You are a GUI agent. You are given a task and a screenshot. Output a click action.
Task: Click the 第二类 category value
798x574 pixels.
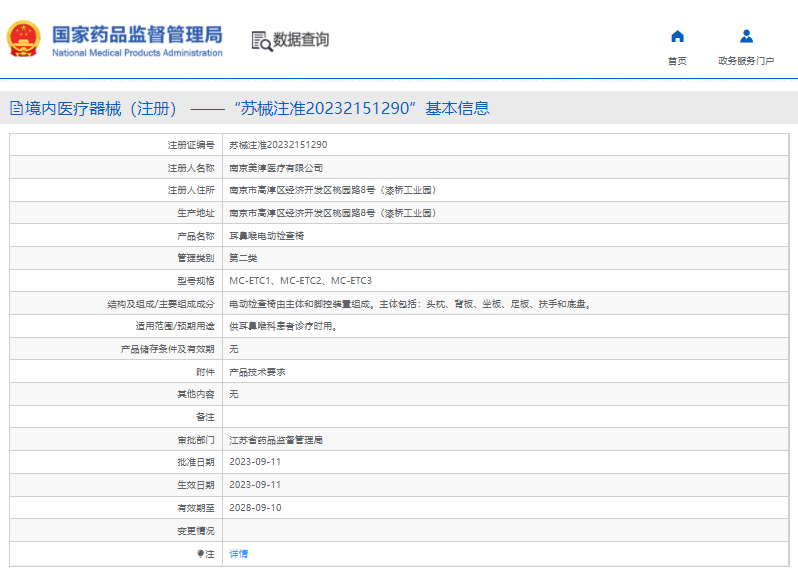point(243,258)
